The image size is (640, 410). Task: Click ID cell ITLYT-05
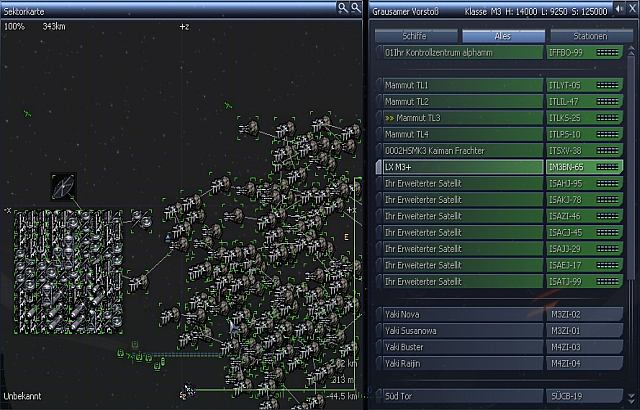click(584, 85)
